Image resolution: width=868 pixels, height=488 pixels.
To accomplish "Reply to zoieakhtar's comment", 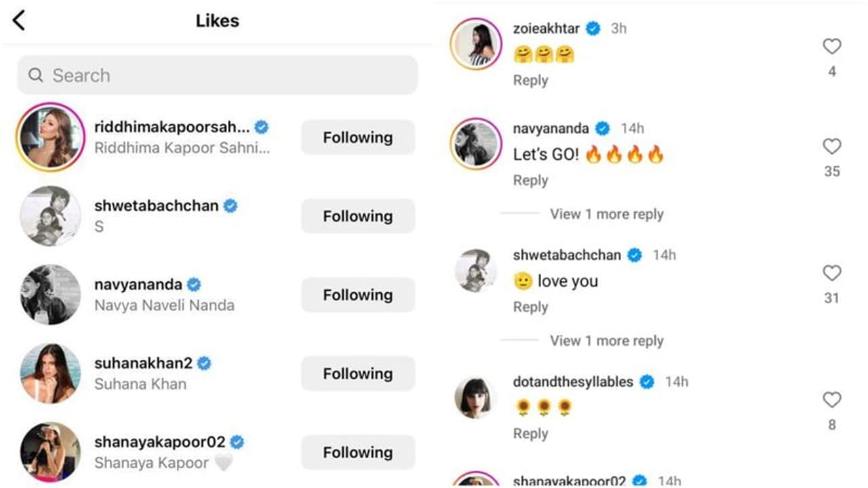I will coord(530,80).
